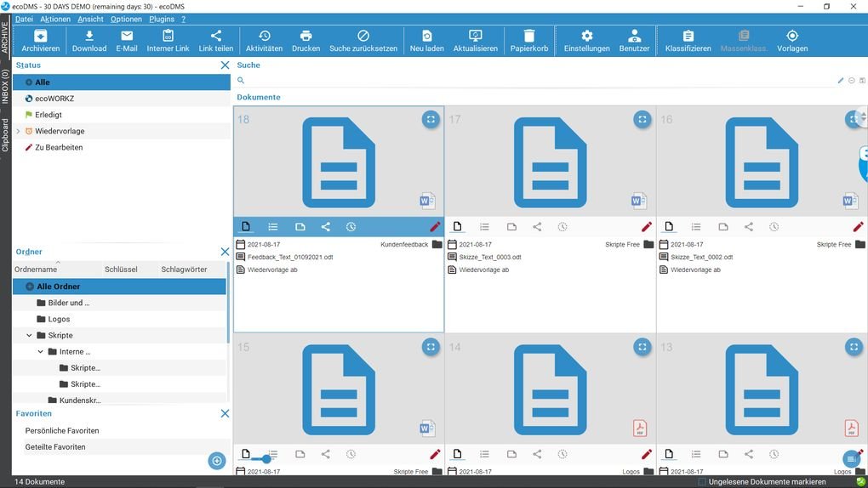The height and width of the screenshot is (488, 868).
Task: Open the Optionen menu
Action: 126,19
